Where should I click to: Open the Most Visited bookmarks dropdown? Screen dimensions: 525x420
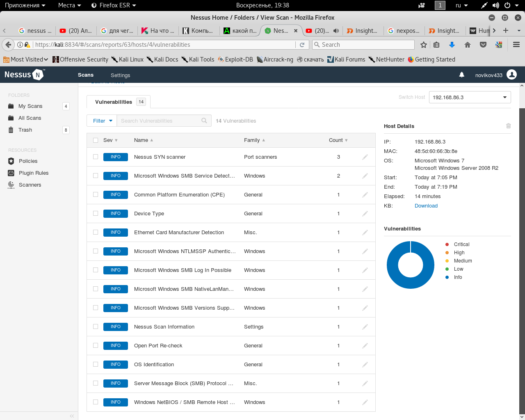[26, 59]
